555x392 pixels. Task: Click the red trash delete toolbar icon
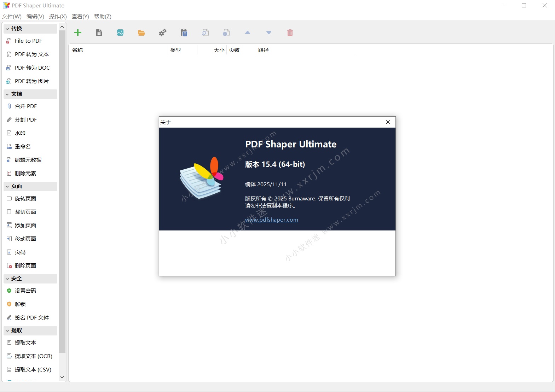pos(290,33)
